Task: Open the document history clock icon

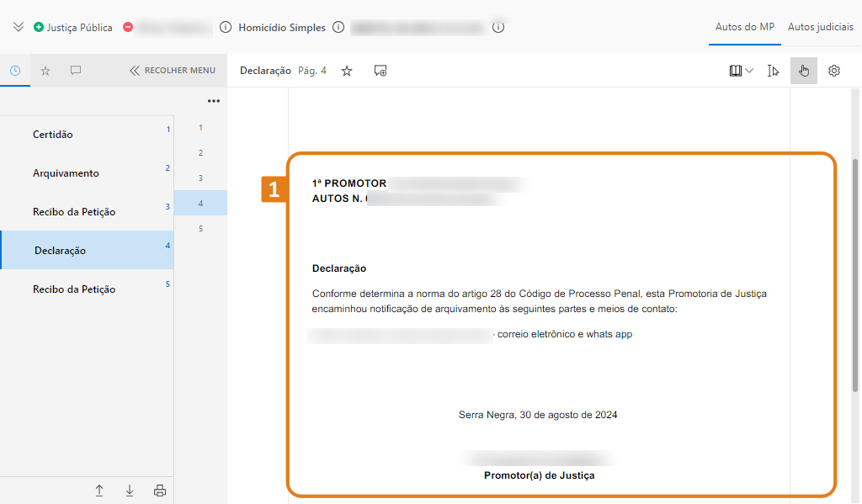Action: (15, 71)
